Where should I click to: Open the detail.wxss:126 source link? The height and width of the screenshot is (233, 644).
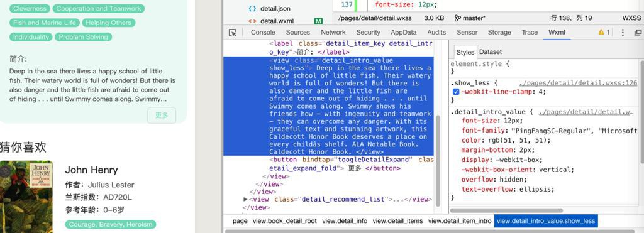(578, 83)
